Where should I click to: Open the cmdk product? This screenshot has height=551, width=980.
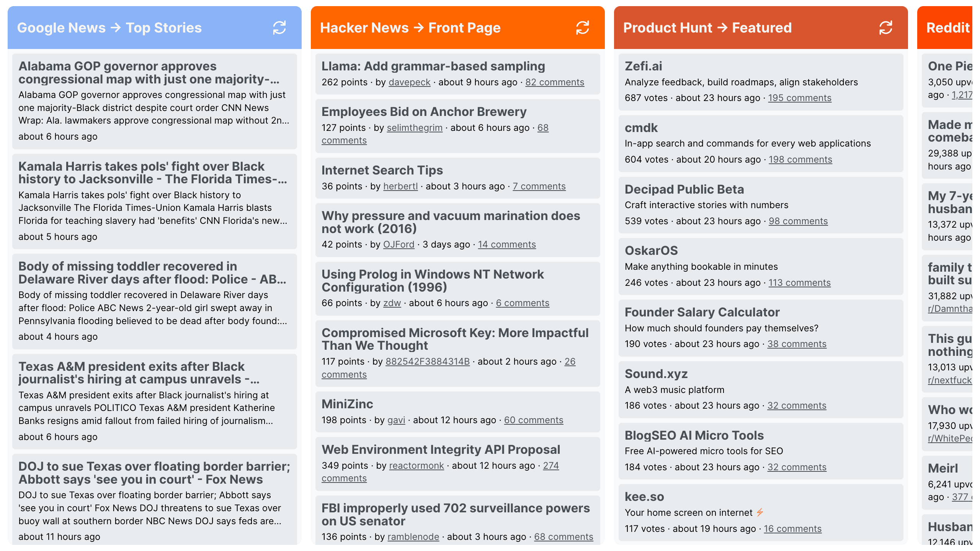point(641,128)
